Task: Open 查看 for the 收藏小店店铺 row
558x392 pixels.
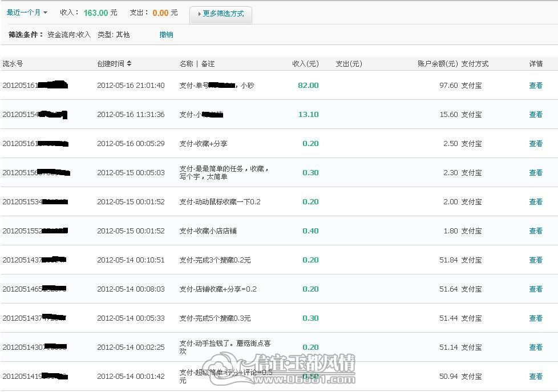Action: tap(536, 231)
